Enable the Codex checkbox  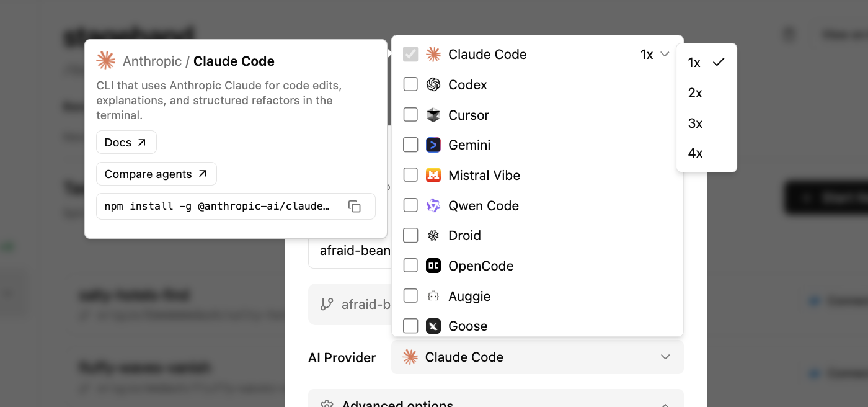click(410, 84)
